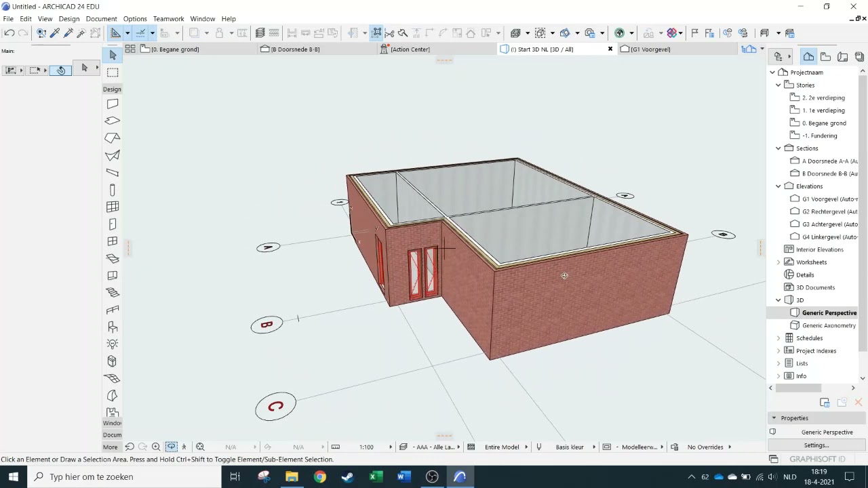Expand the Schedules tree node
The height and width of the screenshot is (488, 868).
click(x=778, y=338)
